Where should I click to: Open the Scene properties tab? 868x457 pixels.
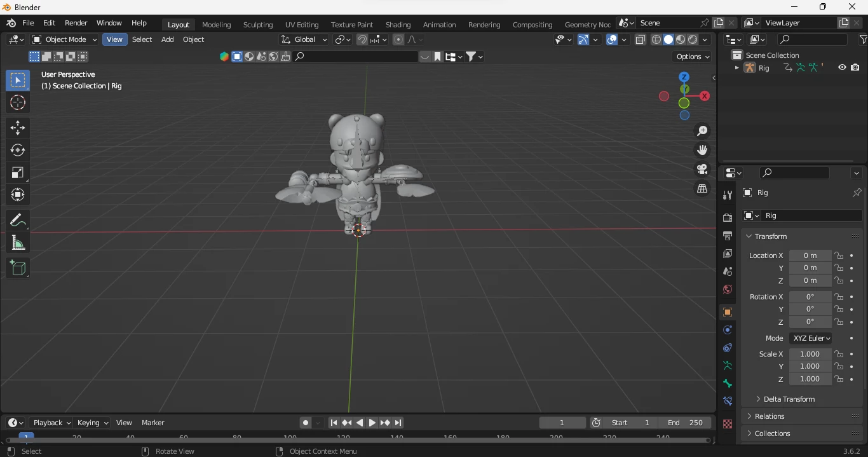click(728, 271)
